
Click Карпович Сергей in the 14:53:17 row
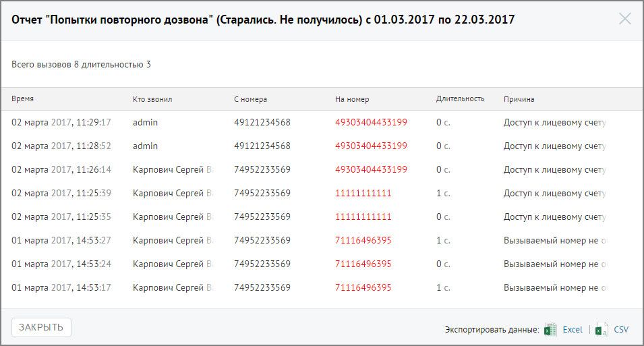point(173,287)
